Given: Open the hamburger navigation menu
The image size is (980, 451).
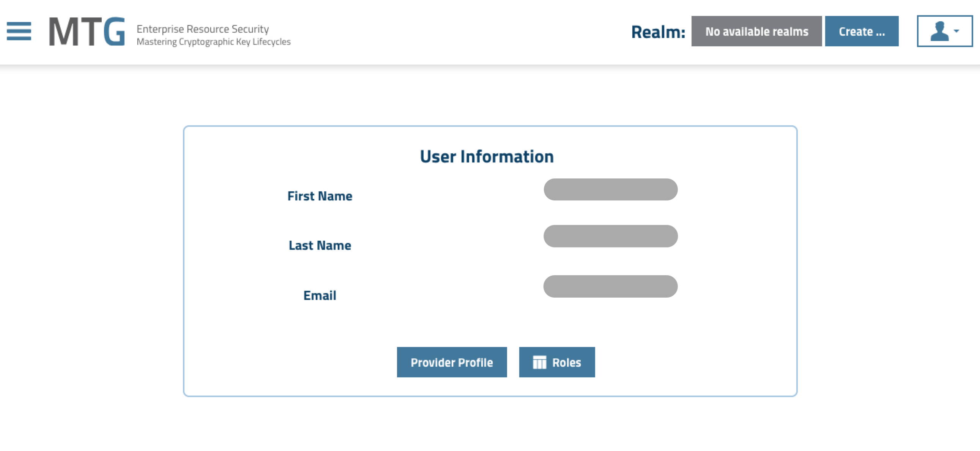Looking at the screenshot, I should click(x=19, y=31).
